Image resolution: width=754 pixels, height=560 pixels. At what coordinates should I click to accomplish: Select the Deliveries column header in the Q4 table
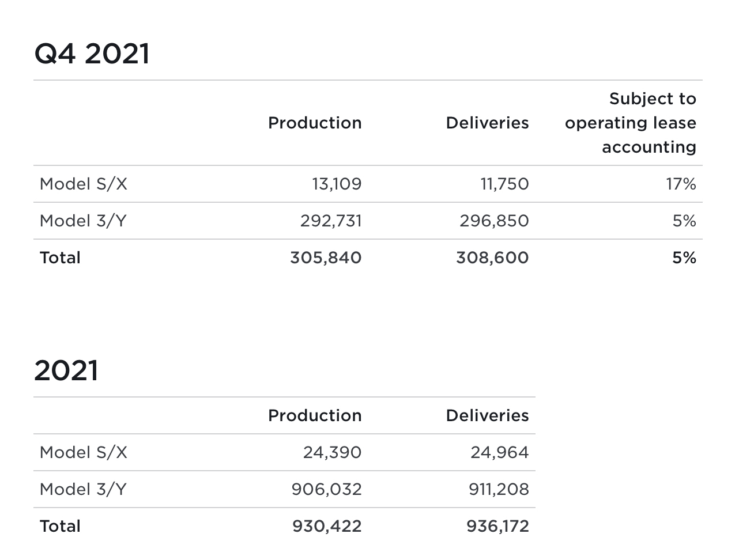coord(487,123)
